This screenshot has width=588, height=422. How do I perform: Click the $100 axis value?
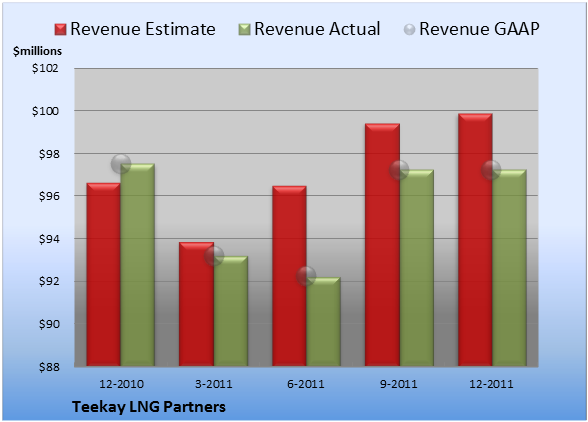45,111
